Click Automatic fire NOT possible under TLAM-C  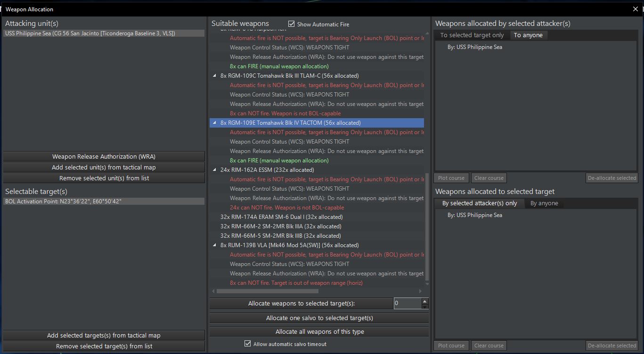coord(326,85)
